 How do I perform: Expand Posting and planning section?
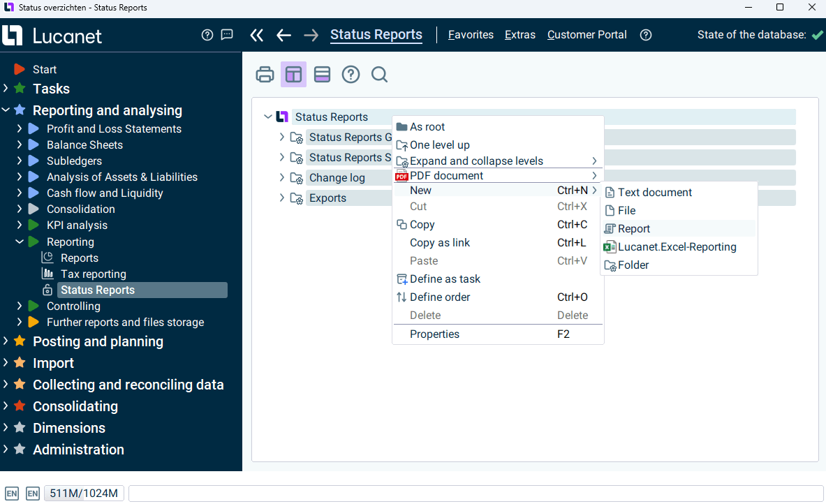pos(6,341)
